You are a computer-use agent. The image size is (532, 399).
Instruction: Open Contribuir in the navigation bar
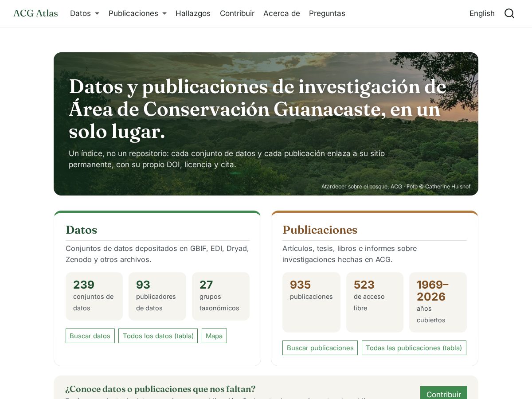[x=237, y=13]
